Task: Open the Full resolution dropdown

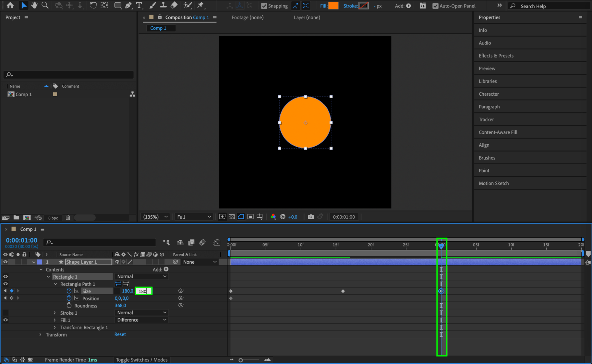Action: [194, 217]
